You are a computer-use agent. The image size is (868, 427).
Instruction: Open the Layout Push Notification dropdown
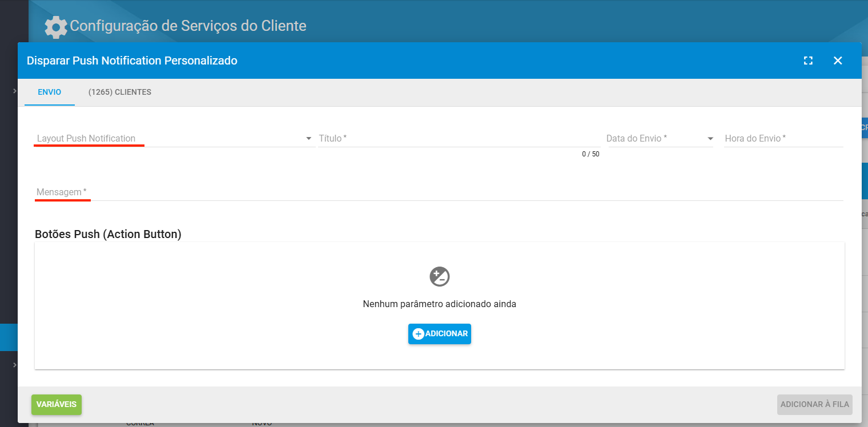(174, 138)
